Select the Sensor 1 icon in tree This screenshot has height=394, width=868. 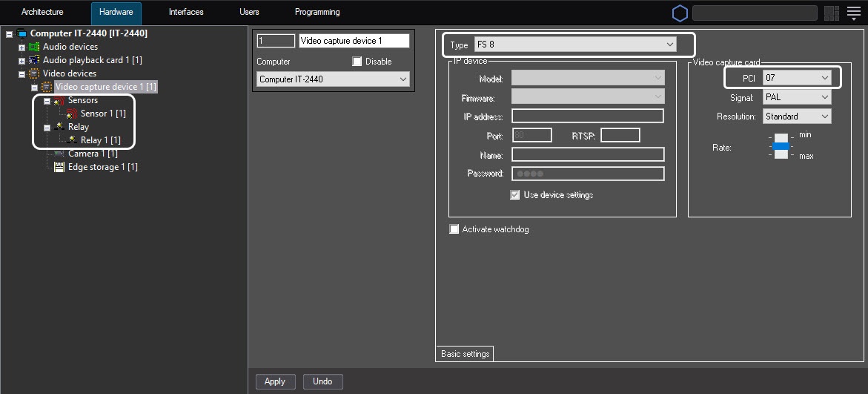click(72, 114)
